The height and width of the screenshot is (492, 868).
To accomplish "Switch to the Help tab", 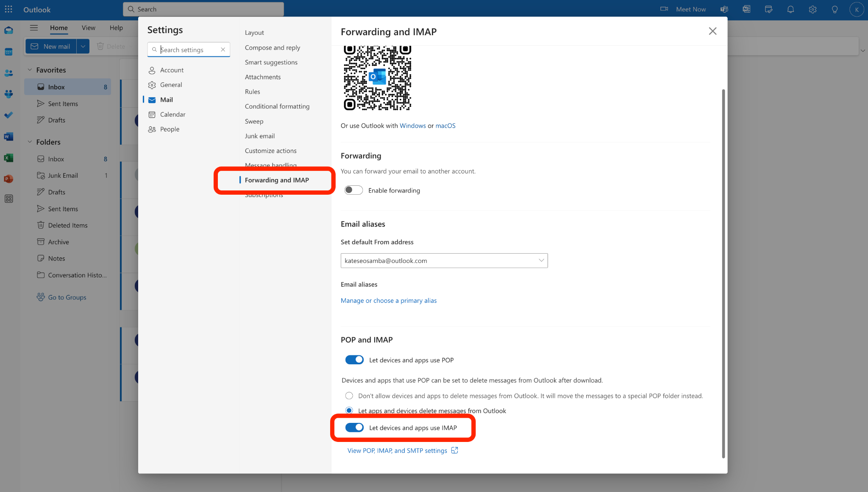I will pos(116,28).
